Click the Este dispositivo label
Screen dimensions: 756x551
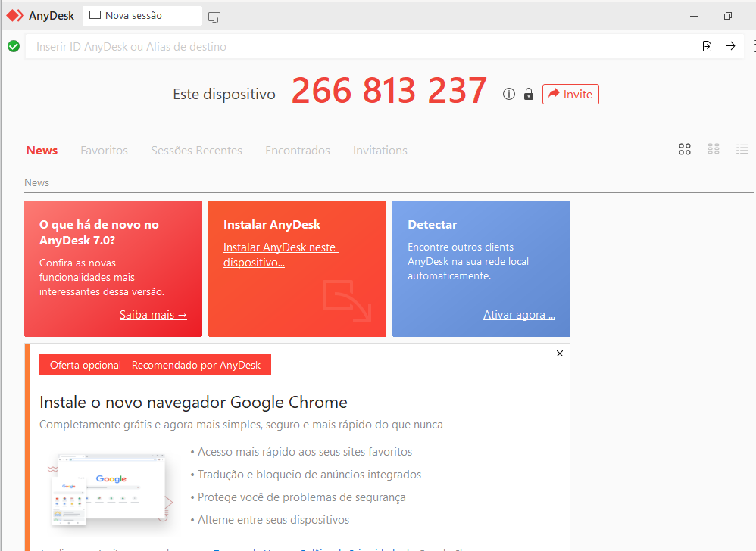click(224, 94)
